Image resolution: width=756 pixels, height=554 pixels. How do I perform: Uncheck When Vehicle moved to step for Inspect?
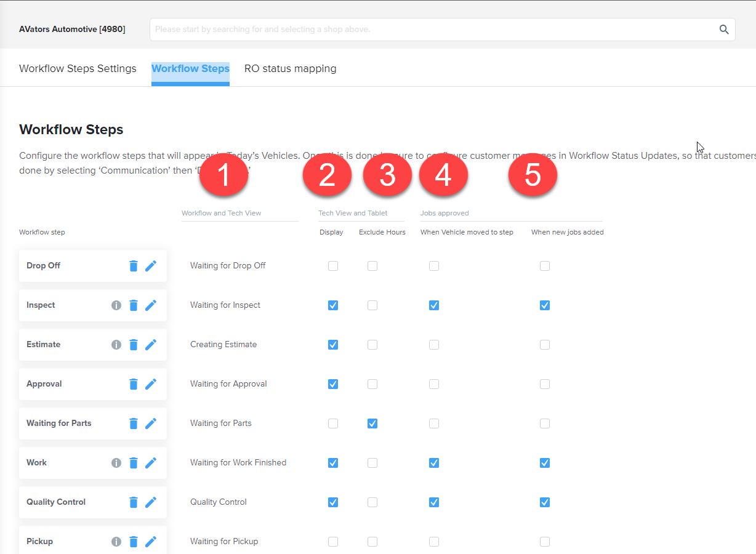pyautogui.click(x=434, y=305)
